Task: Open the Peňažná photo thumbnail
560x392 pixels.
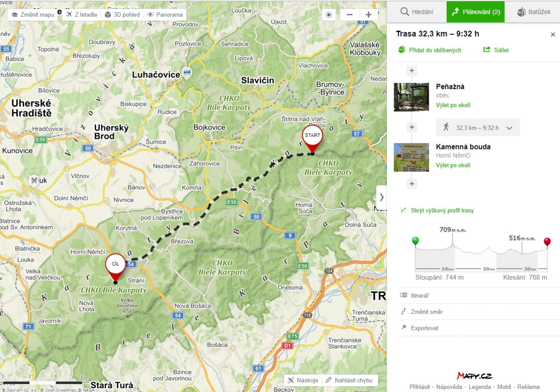Action: click(x=411, y=97)
